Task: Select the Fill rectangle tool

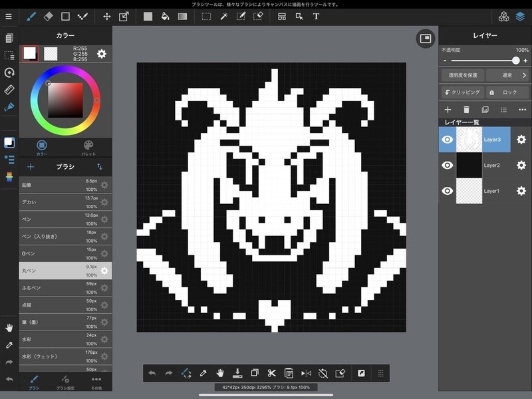Action: click(x=148, y=16)
